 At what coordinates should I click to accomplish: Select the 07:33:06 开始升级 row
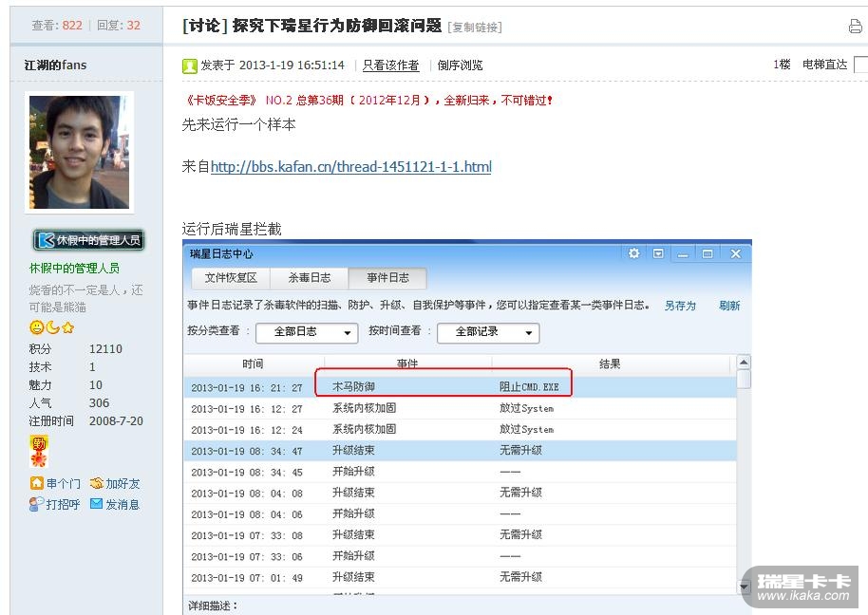(460, 556)
